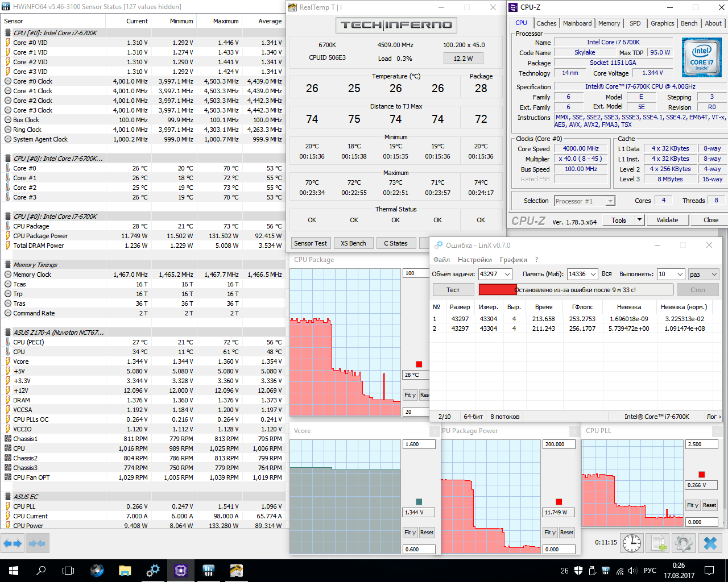Viewport: 728px width, 582px height.
Task: Switch to the Memory tab in CPU-Z
Action: (609, 23)
